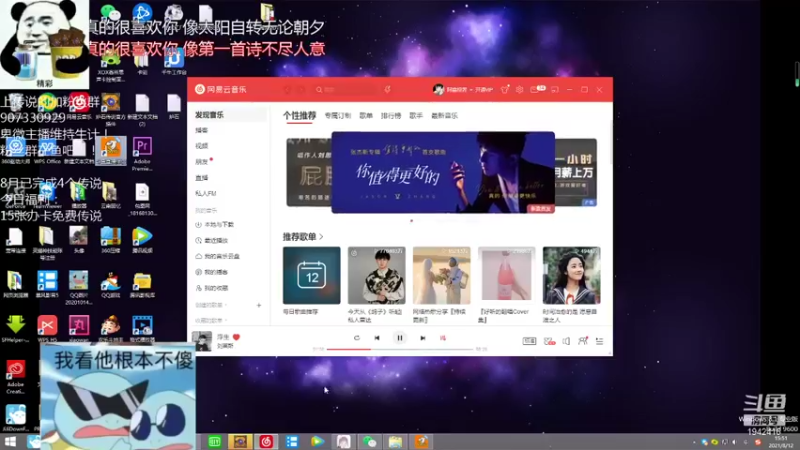Click WeChat icon in the taskbar
This screenshot has height=450, width=800.
click(x=369, y=441)
